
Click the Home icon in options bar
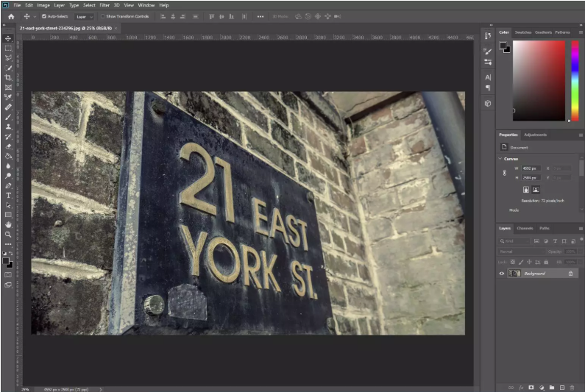coord(11,16)
